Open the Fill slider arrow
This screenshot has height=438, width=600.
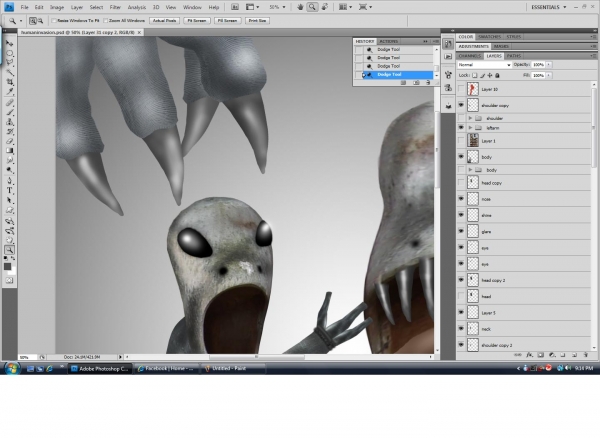[x=549, y=75]
